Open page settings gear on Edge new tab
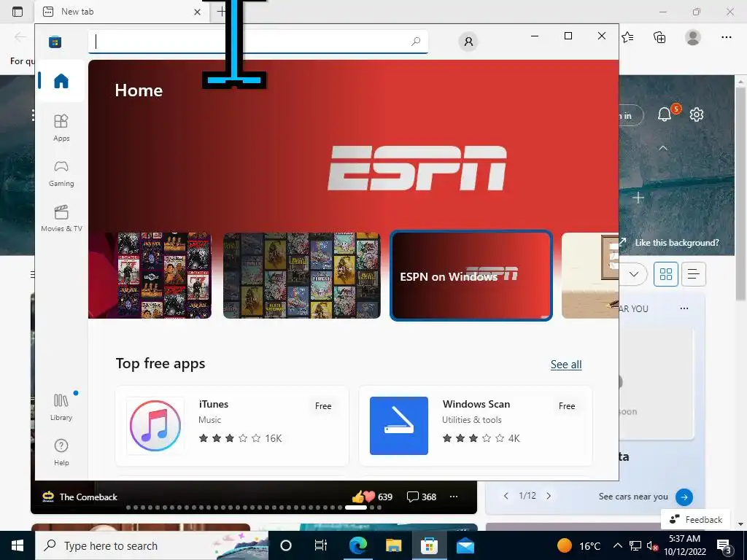This screenshot has height=560, width=747. [697, 114]
